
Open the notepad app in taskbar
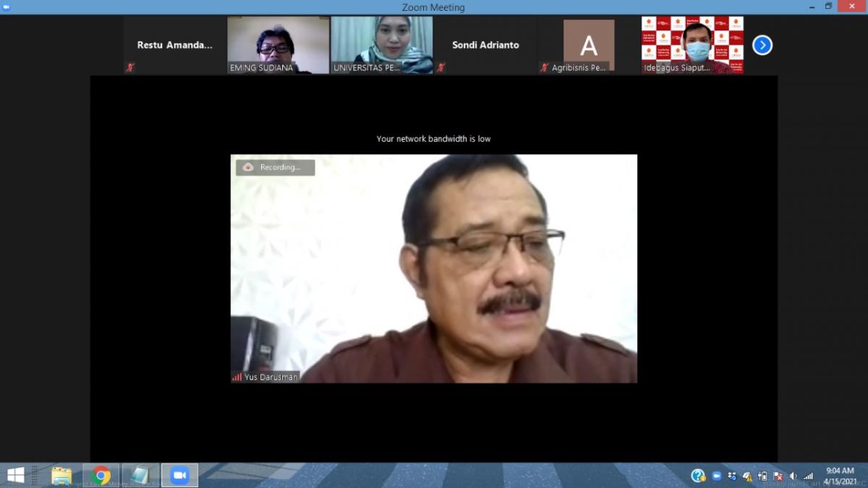point(140,475)
